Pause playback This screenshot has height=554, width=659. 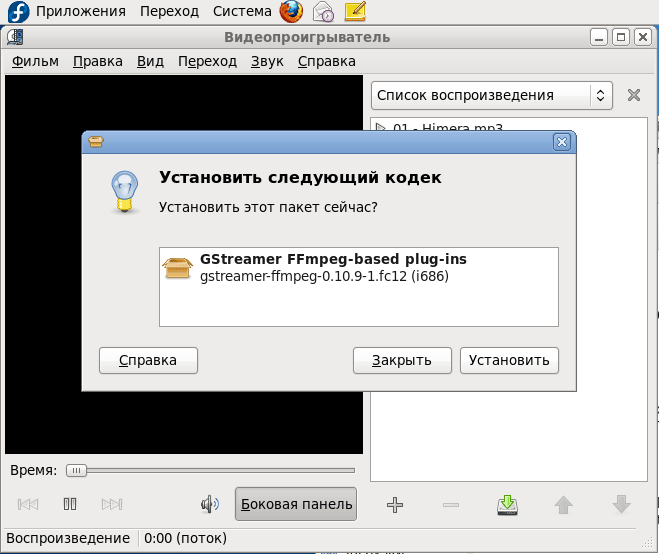70,504
